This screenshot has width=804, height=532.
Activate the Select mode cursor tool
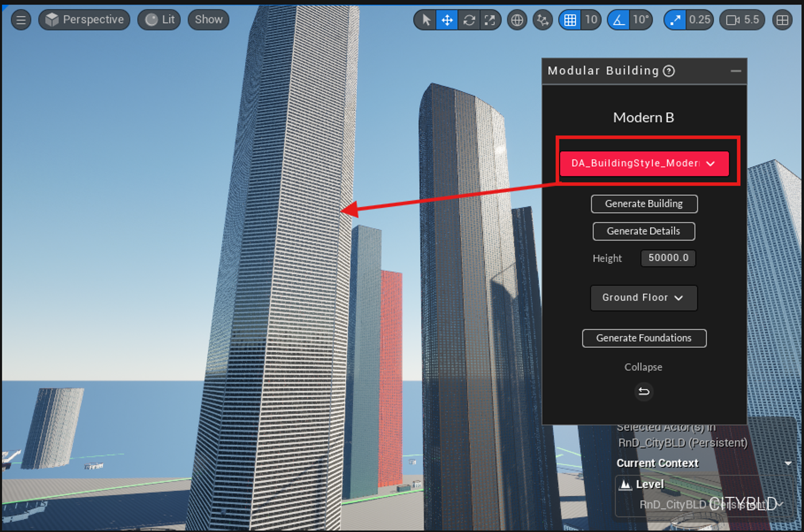click(x=426, y=20)
